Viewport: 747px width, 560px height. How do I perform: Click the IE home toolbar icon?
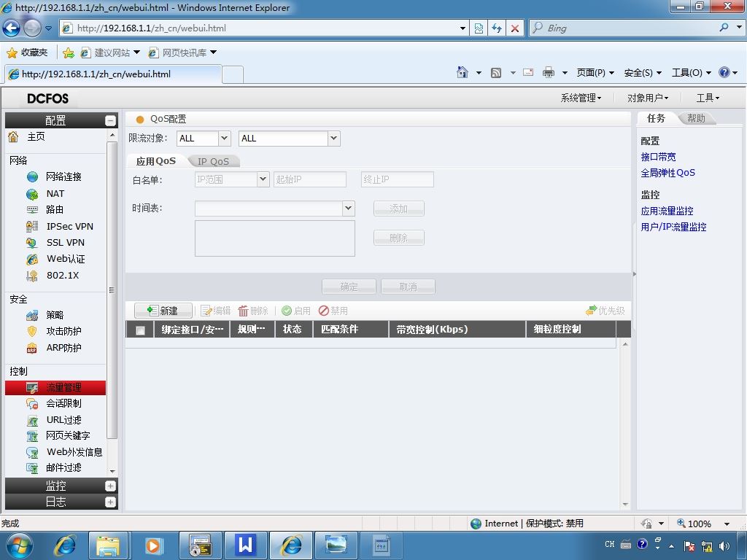tap(462, 72)
